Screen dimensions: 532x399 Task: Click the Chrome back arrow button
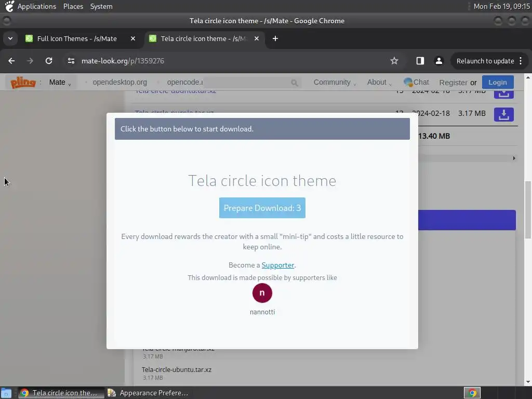[11, 61]
